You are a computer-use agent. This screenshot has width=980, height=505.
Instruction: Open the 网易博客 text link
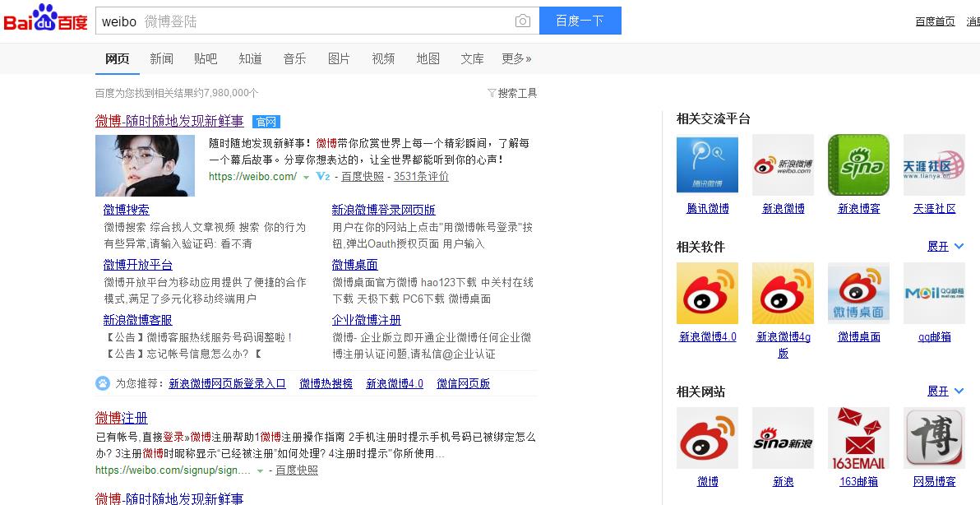[935, 482]
